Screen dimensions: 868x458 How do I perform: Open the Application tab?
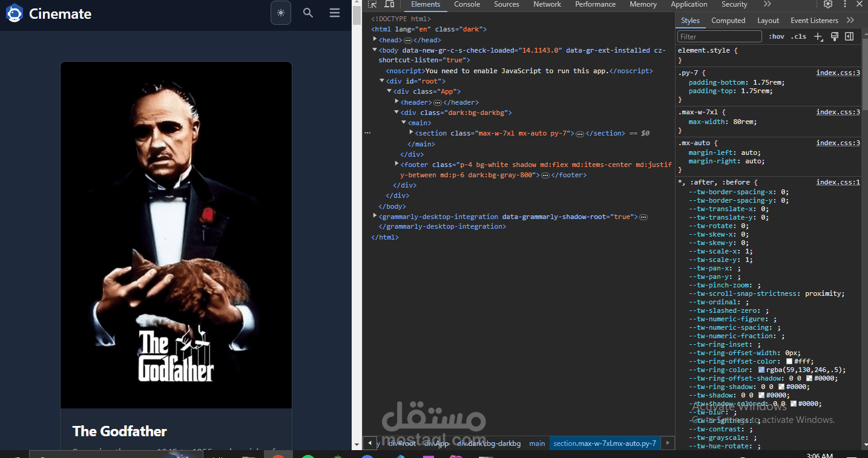pyautogui.click(x=689, y=4)
